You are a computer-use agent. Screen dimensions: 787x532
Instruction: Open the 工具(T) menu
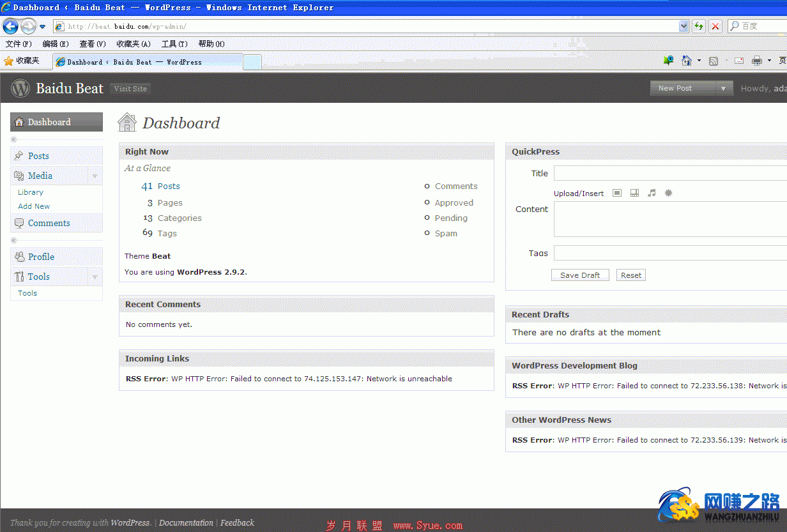click(x=174, y=44)
